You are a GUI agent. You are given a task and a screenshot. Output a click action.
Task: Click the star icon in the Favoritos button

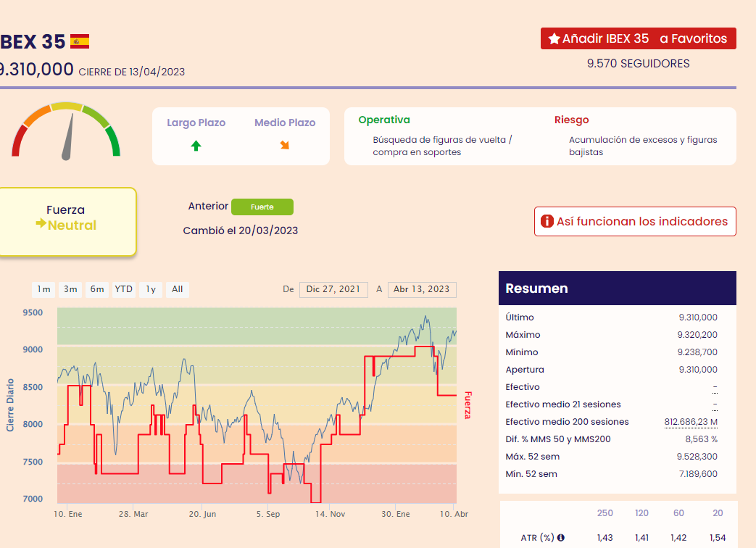coord(554,38)
